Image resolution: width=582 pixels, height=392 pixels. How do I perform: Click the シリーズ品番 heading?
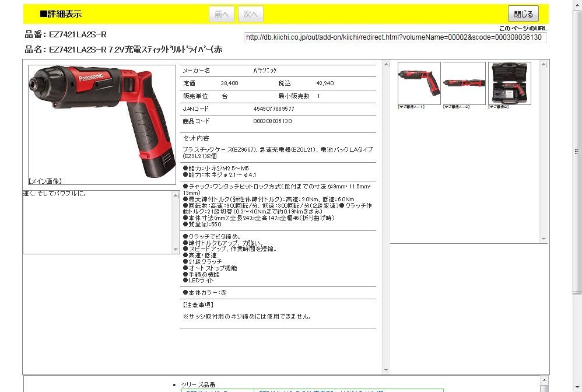pyautogui.click(x=198, y=384)
